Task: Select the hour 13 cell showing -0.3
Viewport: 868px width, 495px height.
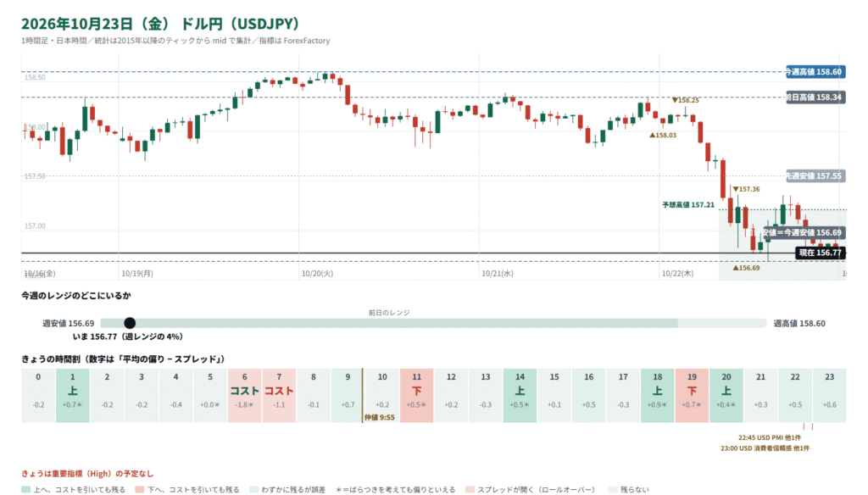Action: (486, 395)
